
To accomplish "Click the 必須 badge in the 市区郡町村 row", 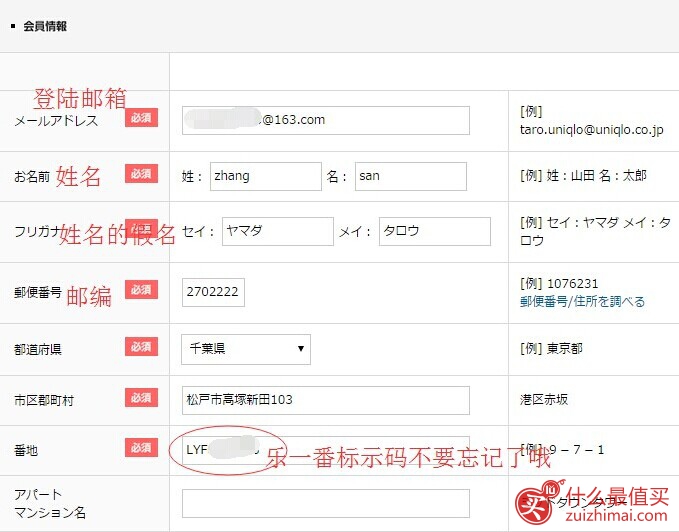I will 141,398.
